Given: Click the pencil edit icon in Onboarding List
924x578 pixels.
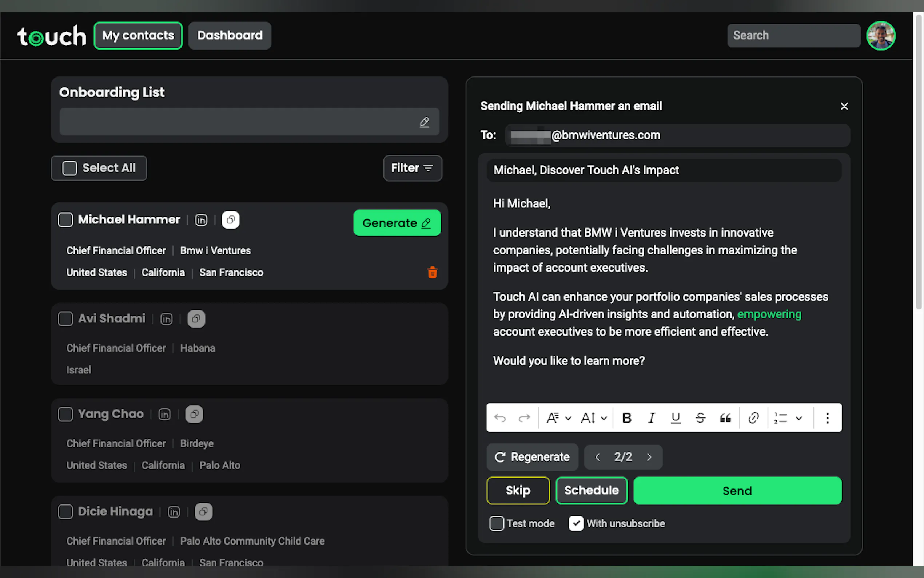Looking at the screenshot, I should [425, 122].
